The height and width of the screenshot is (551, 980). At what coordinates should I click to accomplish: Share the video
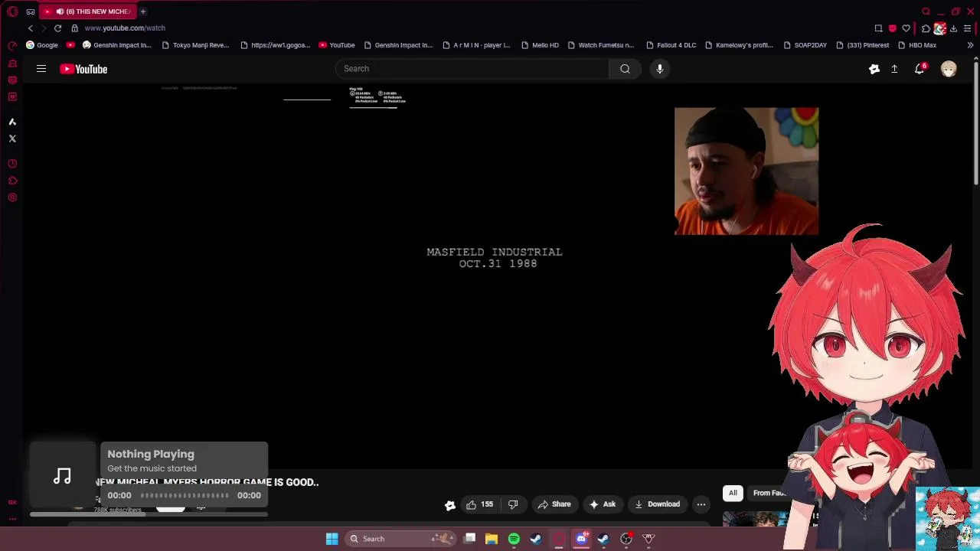pos(554,504)
